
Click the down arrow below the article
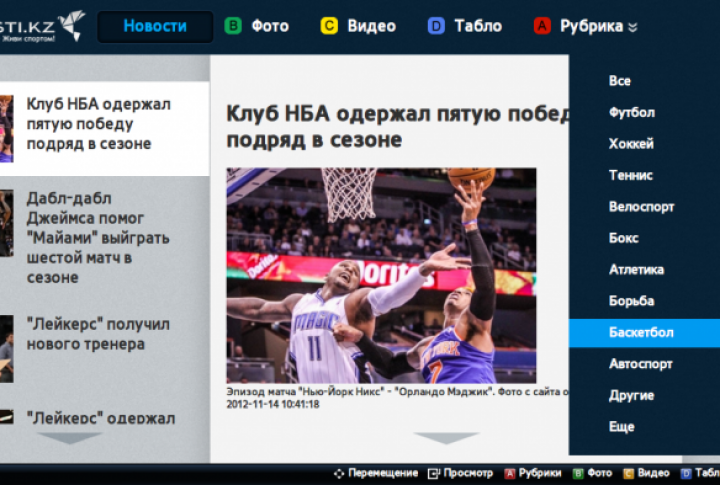[446, 438]
